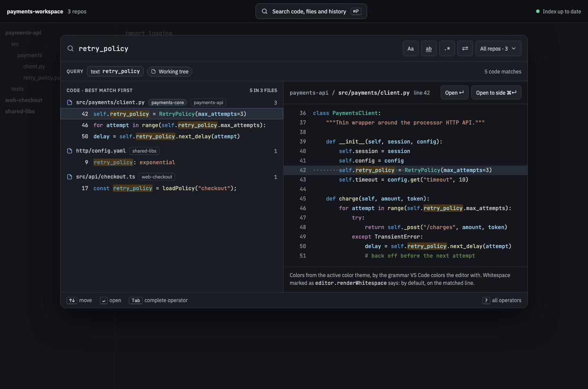This screenshot has width=588, height=389.
Task: Click the ⌘P shortcut badge in top search
Action: tap(356, 11)
